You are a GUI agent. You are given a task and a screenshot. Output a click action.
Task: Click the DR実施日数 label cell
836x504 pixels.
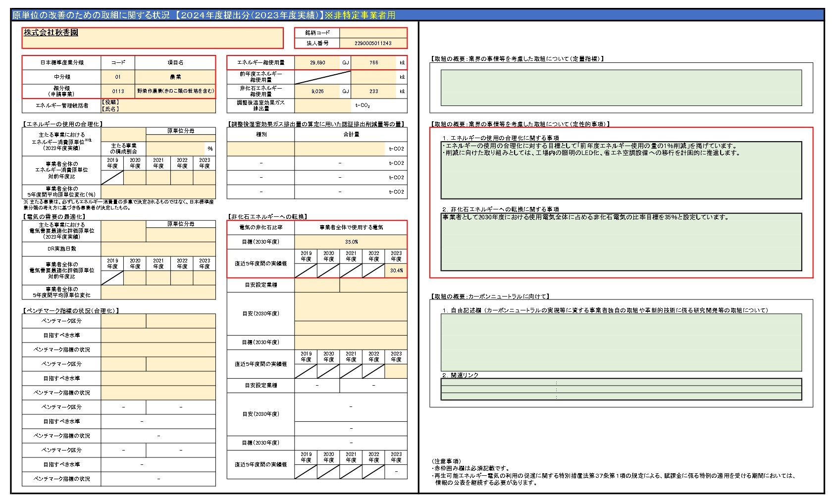click(x=61, y=249)
